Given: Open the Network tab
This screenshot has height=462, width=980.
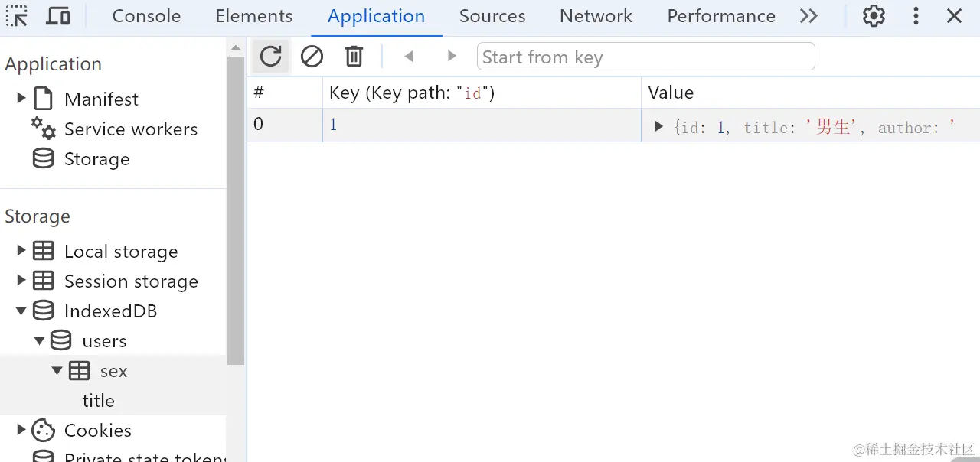Looking at the screenshot, I should click(596, 16).
